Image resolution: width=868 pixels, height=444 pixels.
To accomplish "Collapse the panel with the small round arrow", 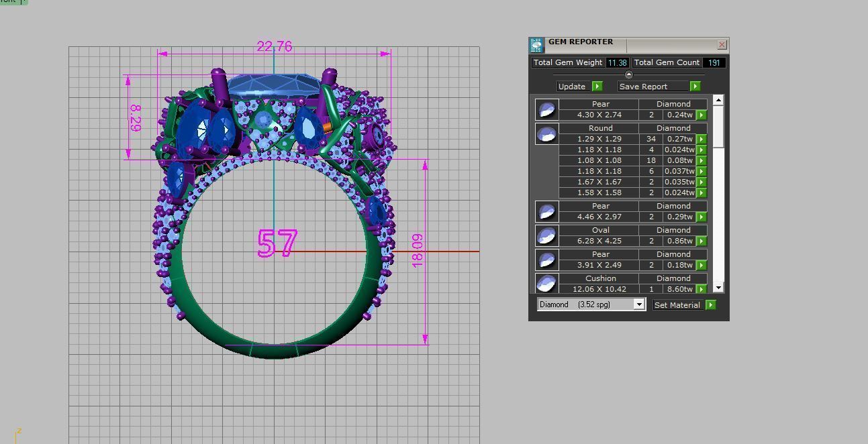I will coord(628,74).
